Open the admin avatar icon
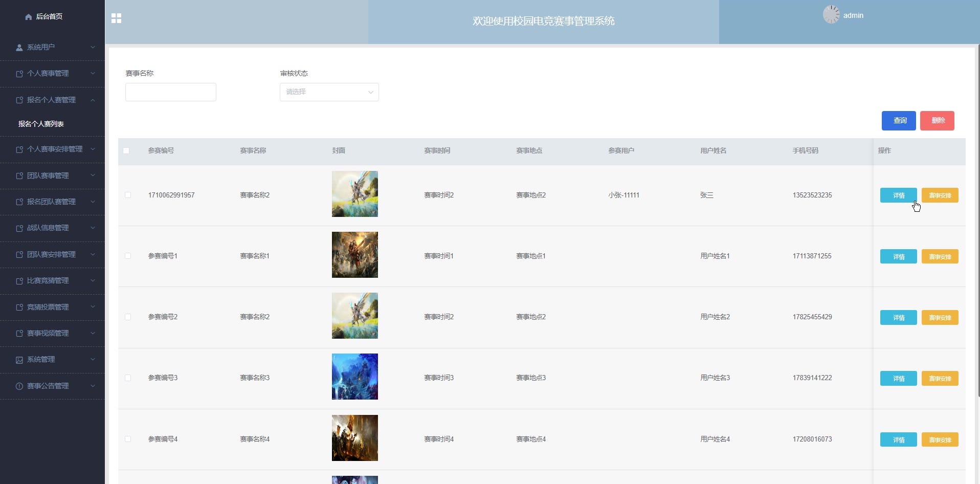 [831, 14]
